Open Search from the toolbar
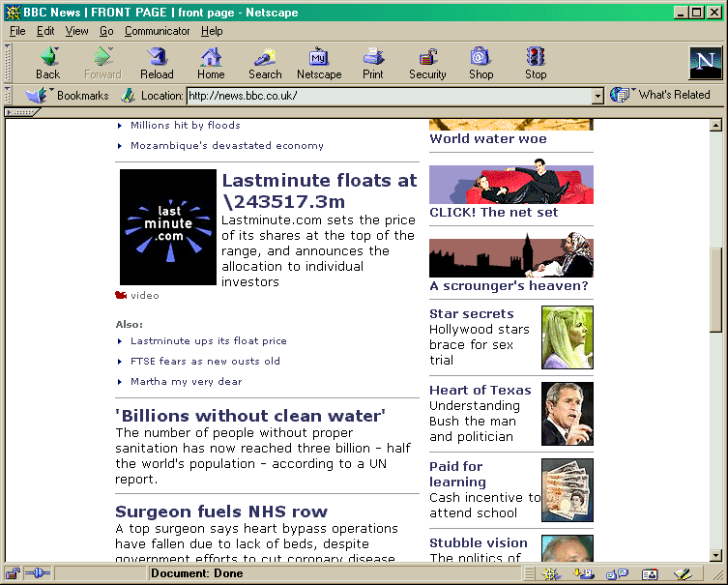The width and height of the screenshot is (728, 585). (x=265, y=64)
